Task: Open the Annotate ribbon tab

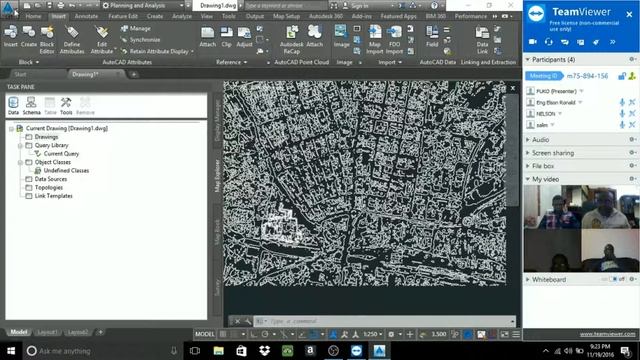Action: point(86,16)
